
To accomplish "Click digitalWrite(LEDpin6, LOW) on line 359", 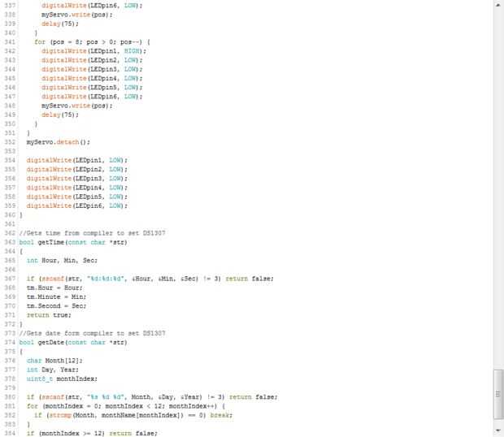I will tap(77, 206).
